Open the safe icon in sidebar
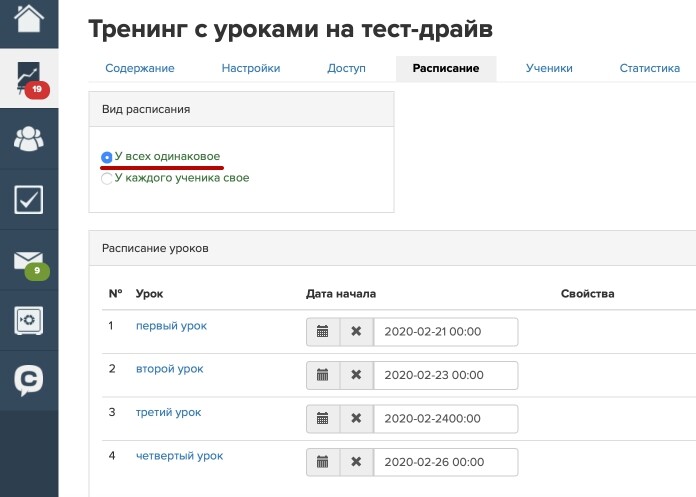This screenshot has width=696, height=497. [x=28, y=320]
